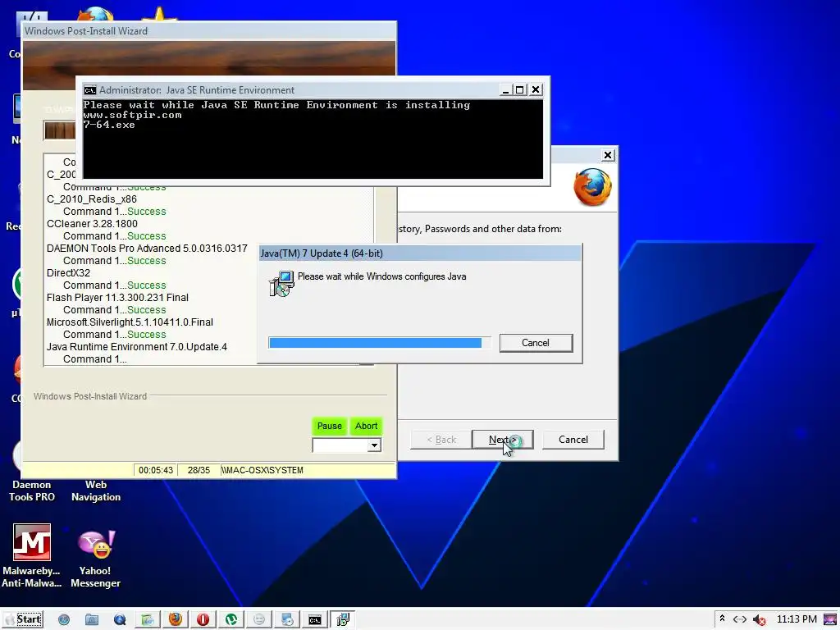The width and height of the screenshot is (840, 630).
Task: Click the Firefox logo in the import wizard
Action: (592, 187)
